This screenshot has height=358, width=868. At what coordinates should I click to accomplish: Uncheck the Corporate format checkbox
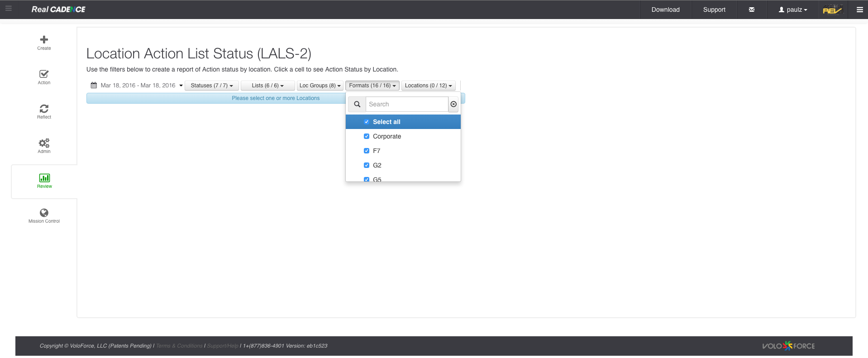(x=367, y=136)
